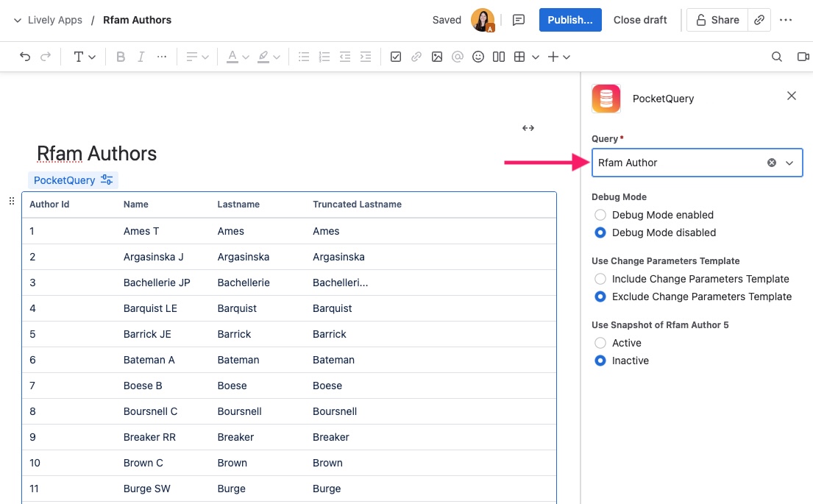Insert a table

519,57
